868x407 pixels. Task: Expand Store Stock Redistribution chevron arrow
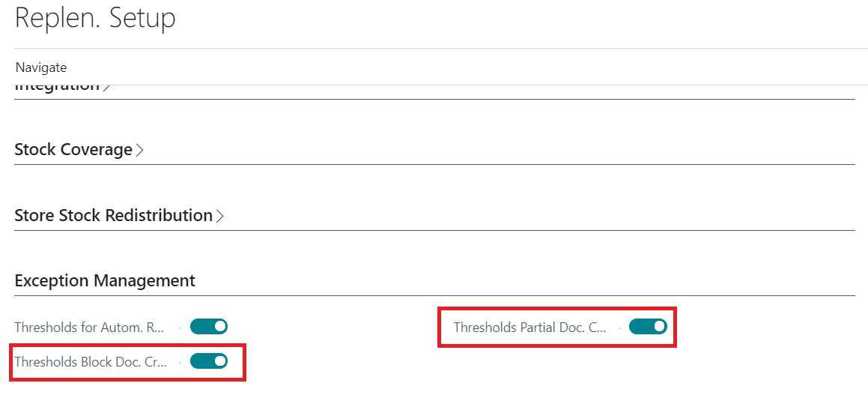point(220,216)
